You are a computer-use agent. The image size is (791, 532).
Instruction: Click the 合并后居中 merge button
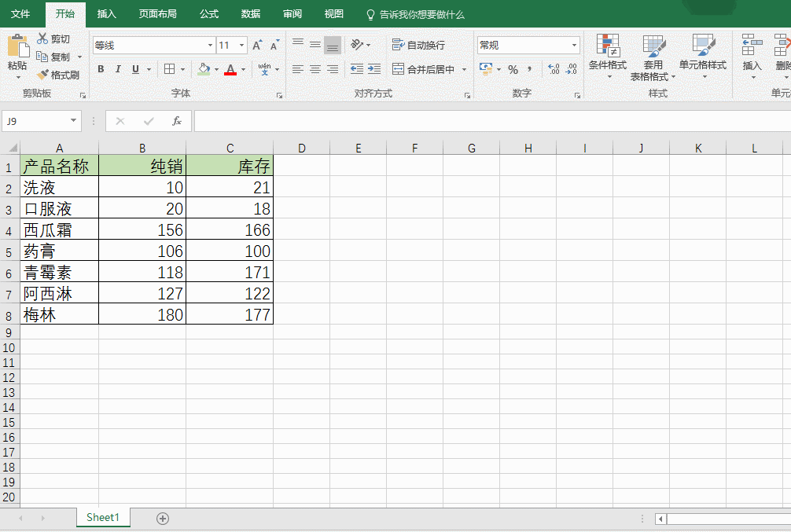point(424,69)
